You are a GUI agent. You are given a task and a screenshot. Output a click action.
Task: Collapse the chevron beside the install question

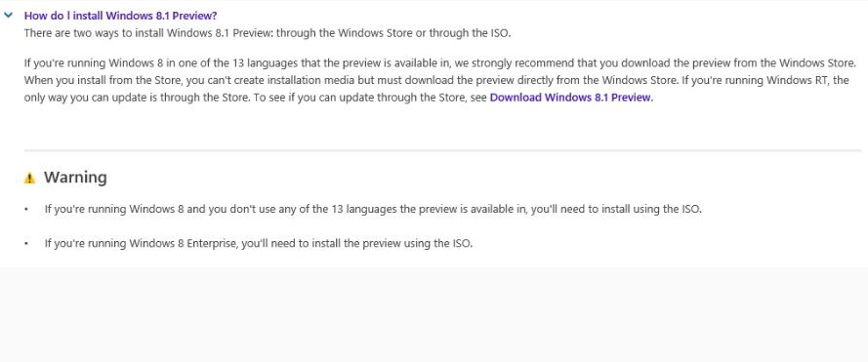(8, 16)
